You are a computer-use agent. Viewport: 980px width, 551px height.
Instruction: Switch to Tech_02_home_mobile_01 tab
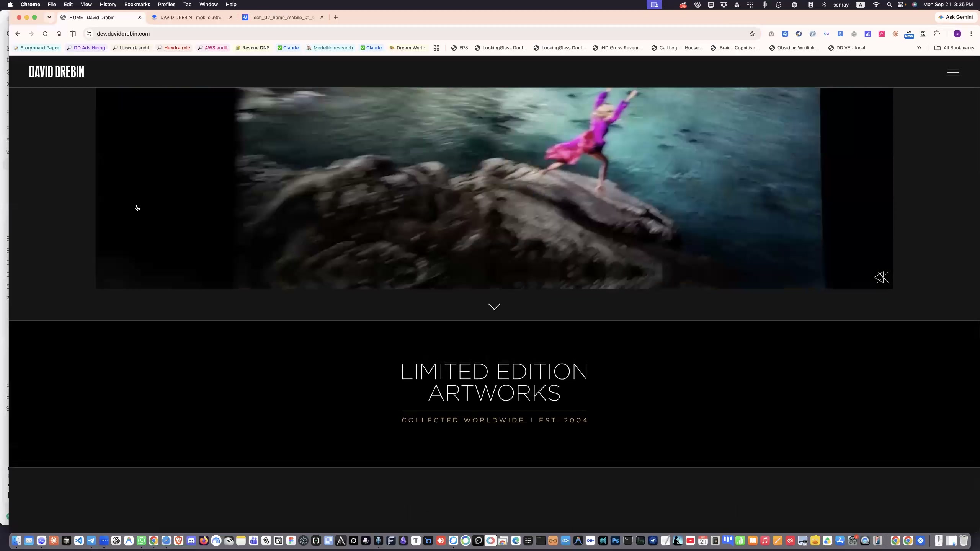pos(283,17)
